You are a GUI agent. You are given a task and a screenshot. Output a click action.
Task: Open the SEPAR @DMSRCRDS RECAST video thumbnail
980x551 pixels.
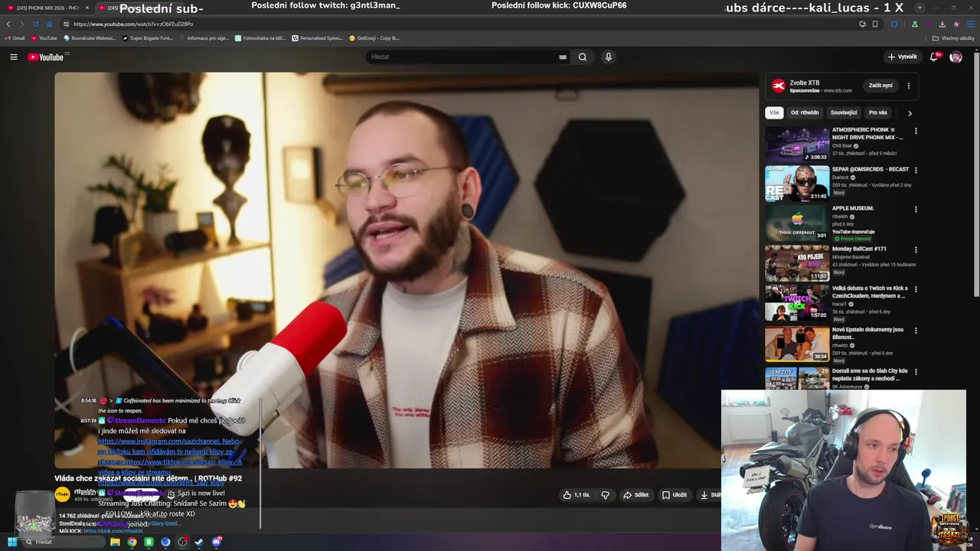click(797, 184)
